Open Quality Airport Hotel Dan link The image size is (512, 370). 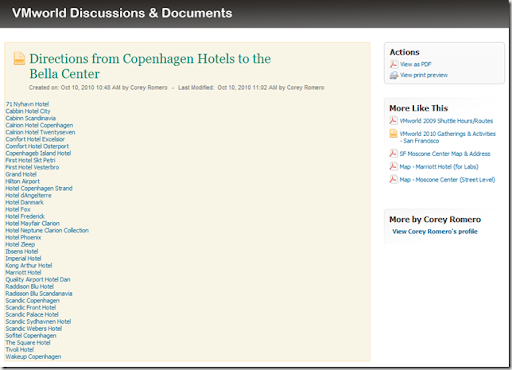tap(38, 279)
